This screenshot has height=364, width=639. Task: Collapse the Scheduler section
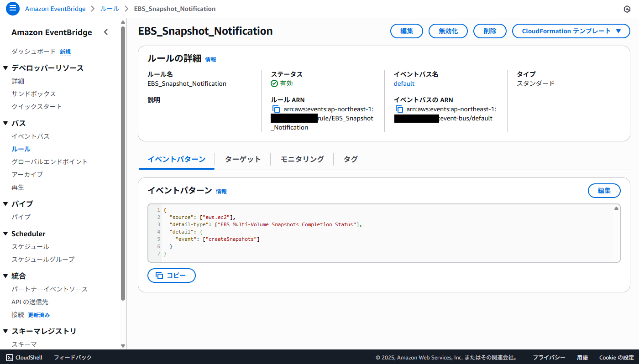[5, 234]
